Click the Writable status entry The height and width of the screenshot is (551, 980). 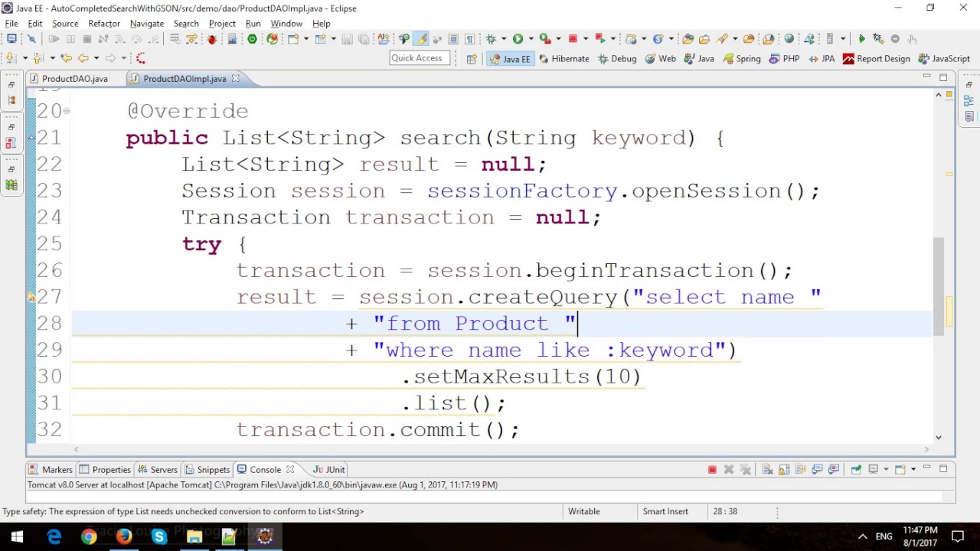(x=584, y=511)
